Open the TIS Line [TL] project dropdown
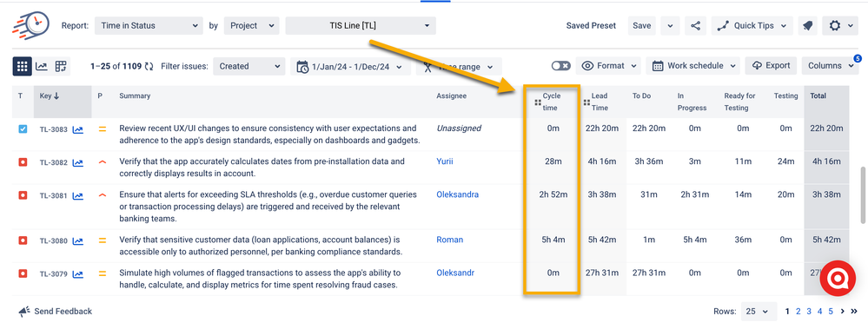This screenshot has height=329, width=868. click(x=361, y=25)
